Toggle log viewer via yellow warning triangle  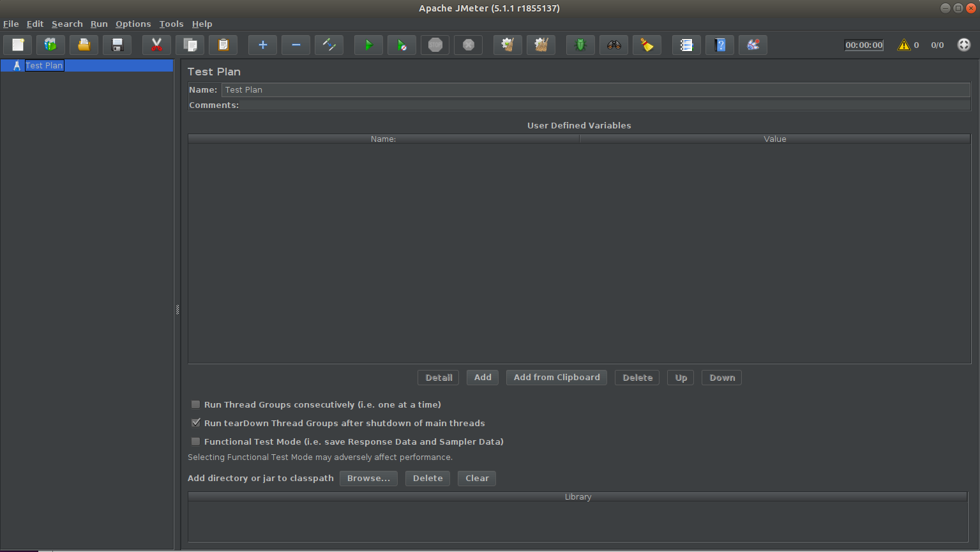904,45
